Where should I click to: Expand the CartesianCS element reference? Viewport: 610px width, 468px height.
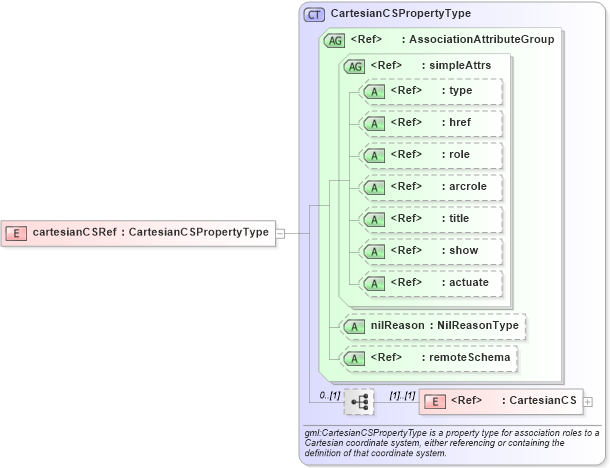[588, 402]
